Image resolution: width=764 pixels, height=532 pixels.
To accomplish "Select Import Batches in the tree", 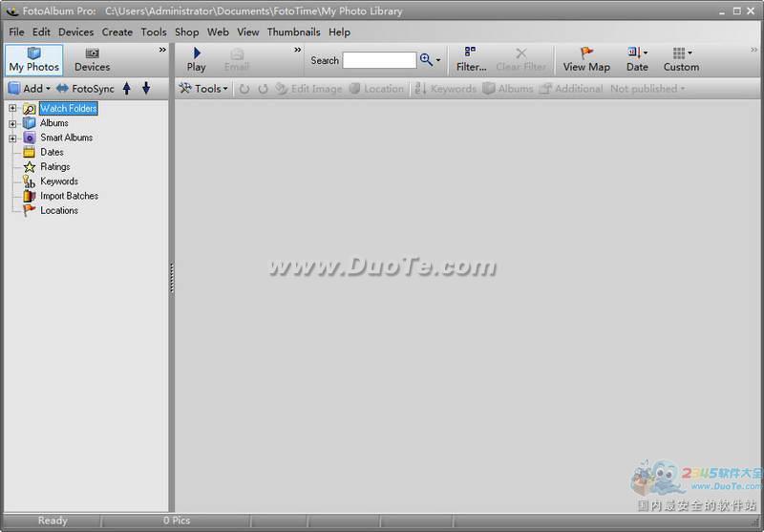I will (69, 196).
